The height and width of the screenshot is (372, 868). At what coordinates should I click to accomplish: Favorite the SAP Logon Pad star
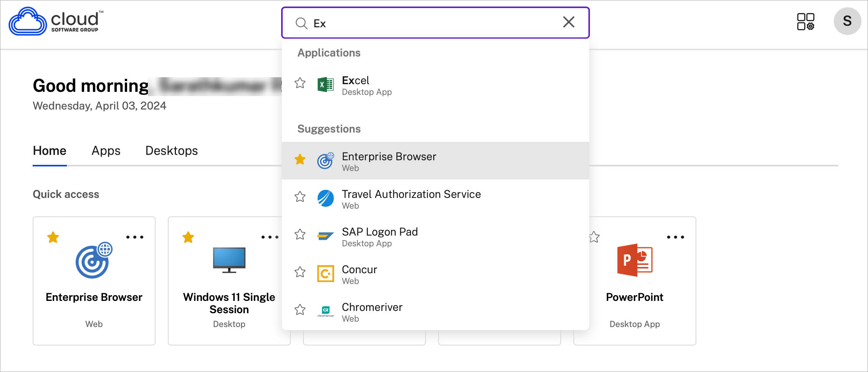pos(300,234)
